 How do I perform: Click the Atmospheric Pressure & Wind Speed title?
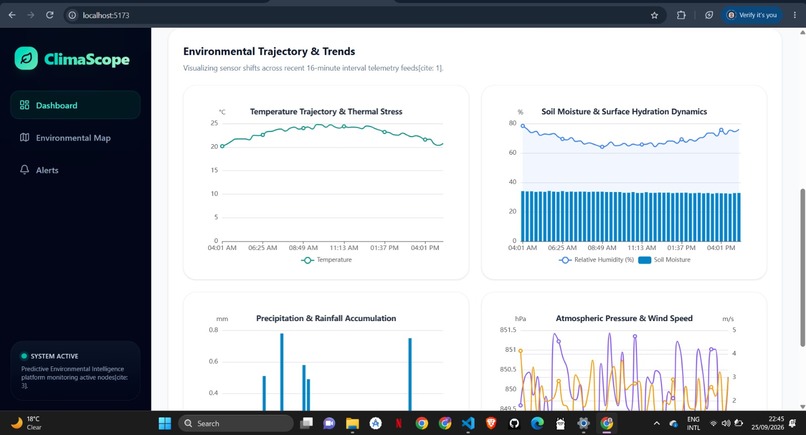click(624, 318)
